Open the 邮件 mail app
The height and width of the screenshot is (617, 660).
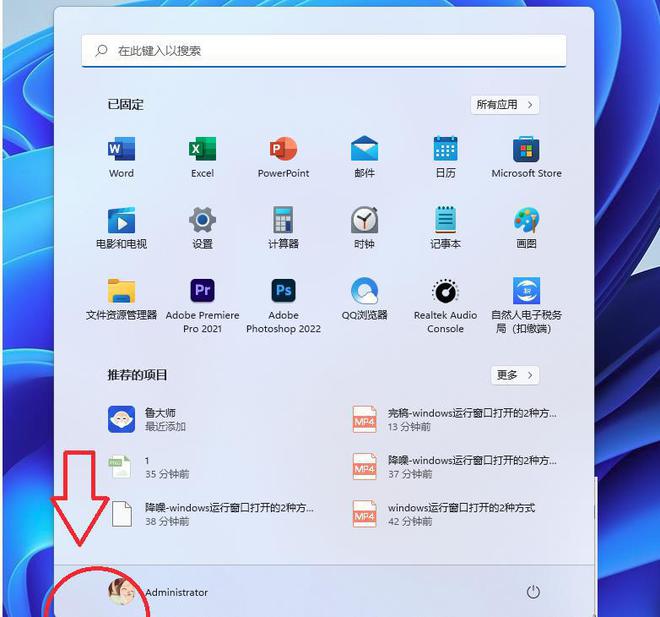tap(365, 157)
